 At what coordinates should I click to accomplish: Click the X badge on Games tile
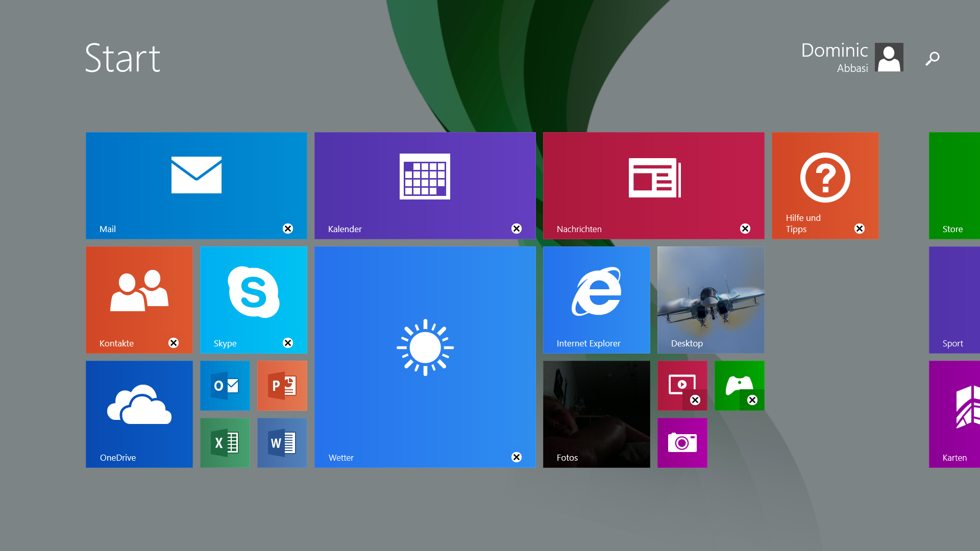[752, 400]
